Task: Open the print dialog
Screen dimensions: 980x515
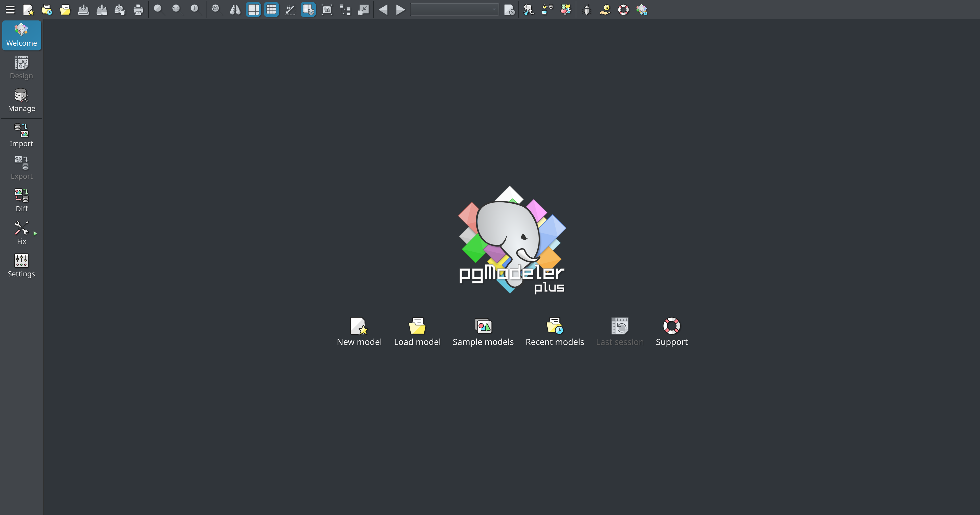Action: coord(138,9)
